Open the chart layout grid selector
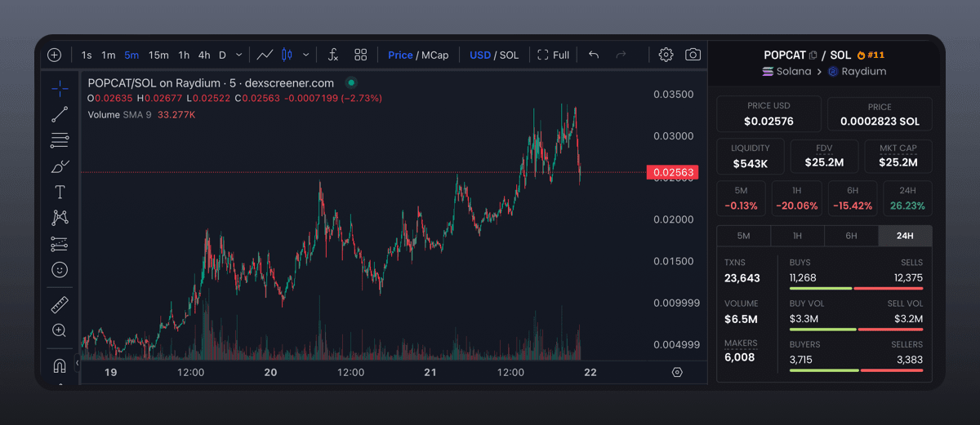The image size is (980, 425). 361,55
